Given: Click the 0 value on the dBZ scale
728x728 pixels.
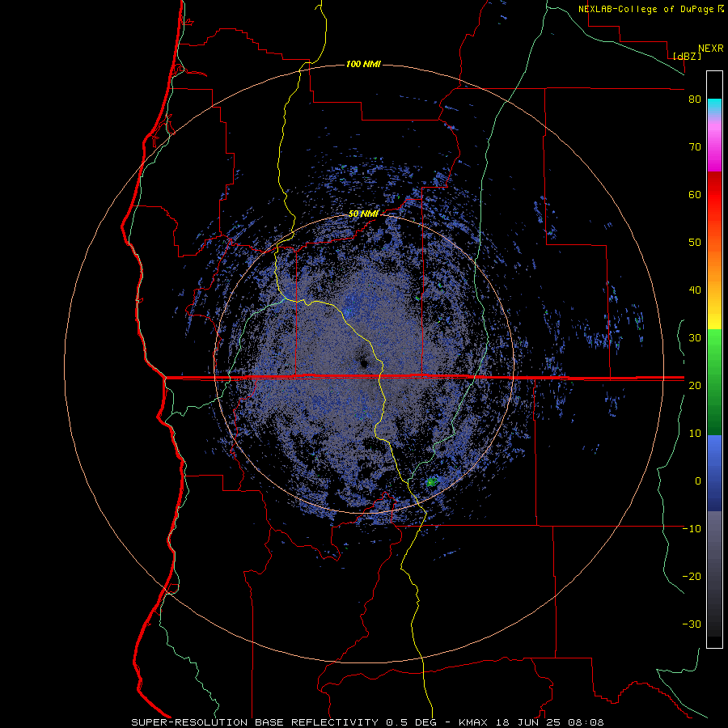Looking at the screenshot, I should click(x=698, y=481).
